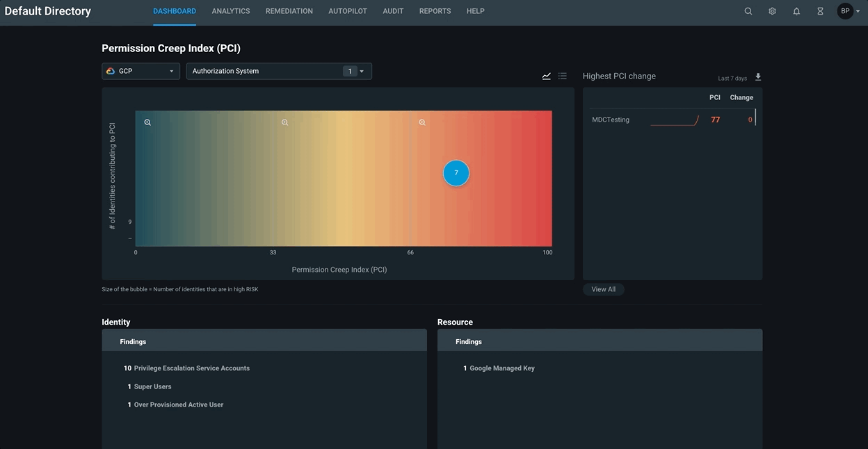Zoom into the low-risk PCI chart zone

pos(147,122)
